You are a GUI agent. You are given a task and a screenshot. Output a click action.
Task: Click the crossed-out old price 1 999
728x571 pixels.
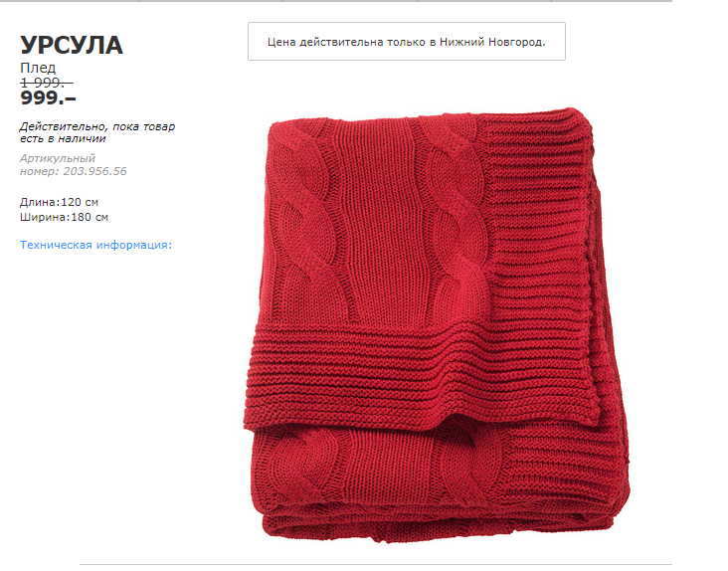47,83
